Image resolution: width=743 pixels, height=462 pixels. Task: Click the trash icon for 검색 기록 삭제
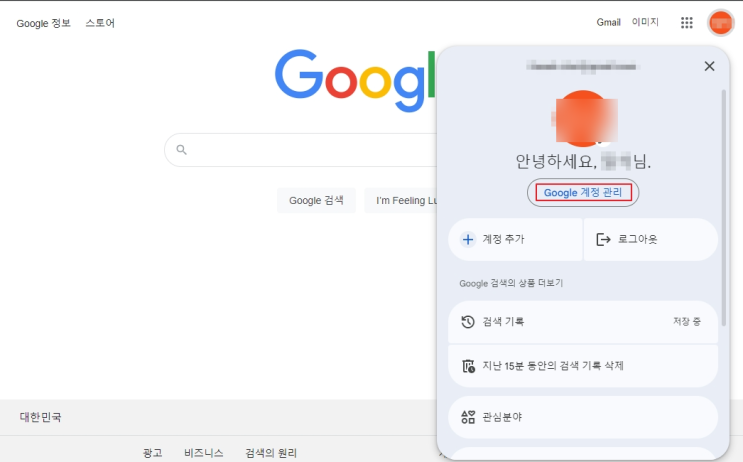click(x=468, y=366)
